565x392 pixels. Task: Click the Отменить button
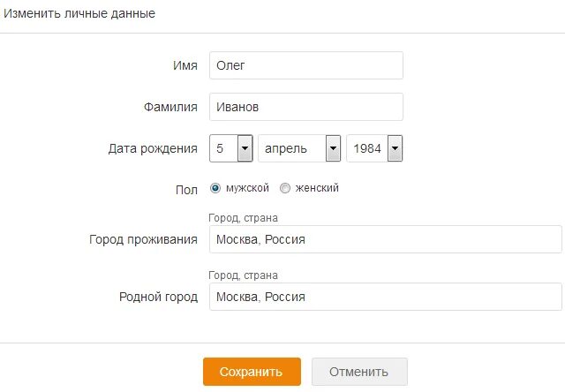tap(359, 372)
